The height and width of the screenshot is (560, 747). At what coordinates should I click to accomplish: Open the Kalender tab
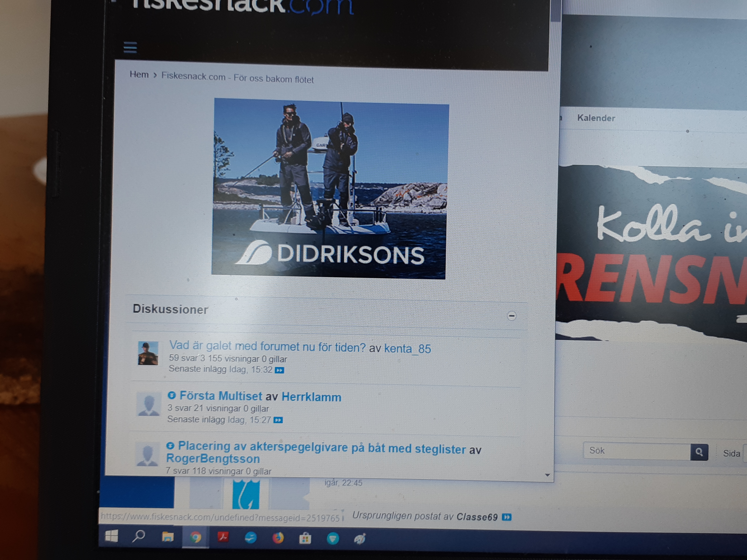(x=596, y=118)
